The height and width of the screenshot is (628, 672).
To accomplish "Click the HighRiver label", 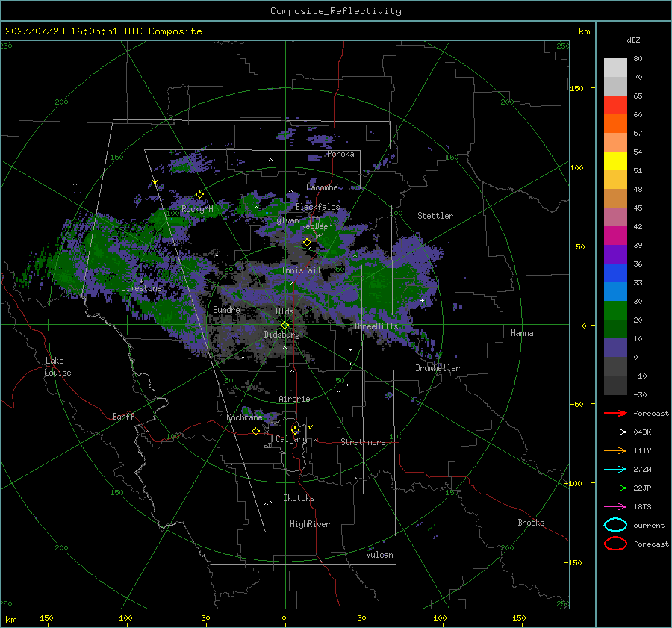I will (x=310, y=524).
